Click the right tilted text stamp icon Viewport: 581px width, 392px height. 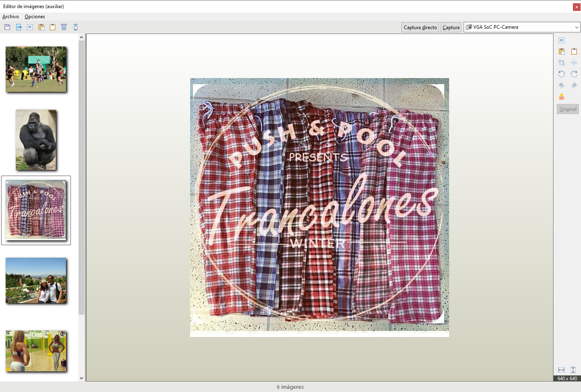point(574,85)
